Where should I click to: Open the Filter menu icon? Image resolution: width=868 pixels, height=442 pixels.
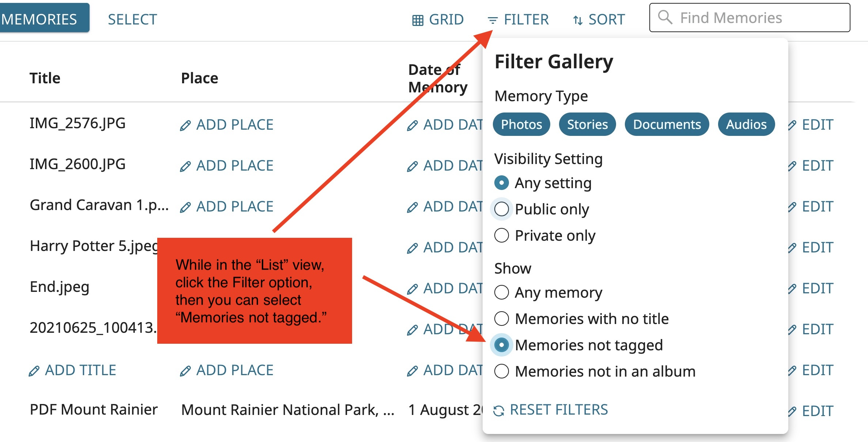click(493, 20)
